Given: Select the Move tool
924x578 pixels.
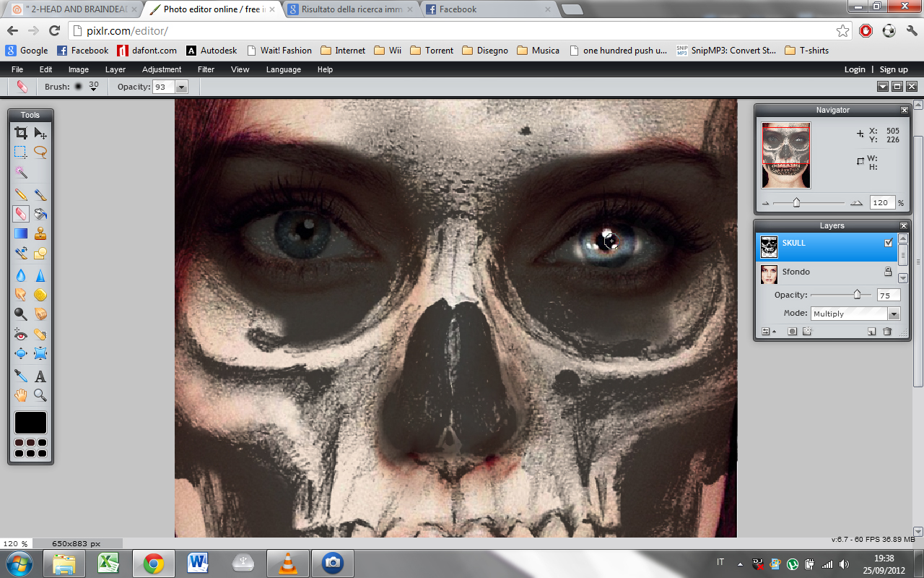Looking at the screenshot, I should (x=40, y=132).
